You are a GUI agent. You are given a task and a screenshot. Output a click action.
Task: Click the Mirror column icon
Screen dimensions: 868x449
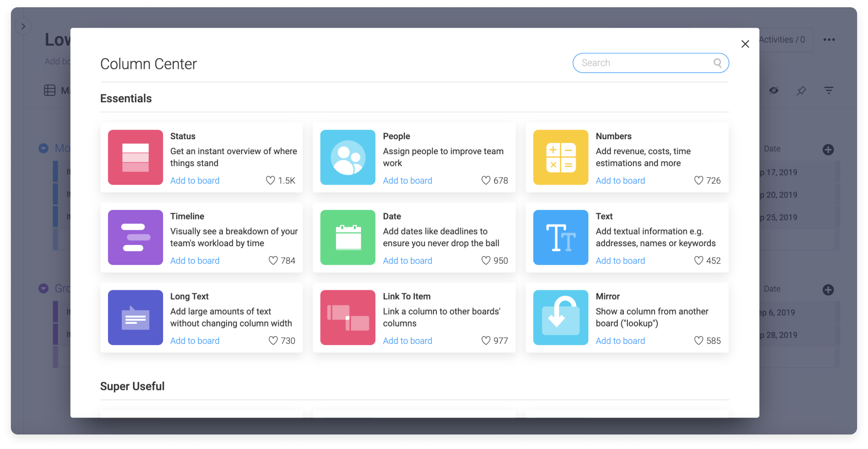tap(561, 317)
